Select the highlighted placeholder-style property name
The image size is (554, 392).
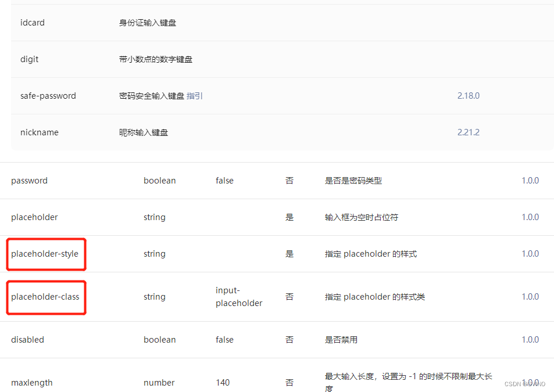click(x=45, y=254)
